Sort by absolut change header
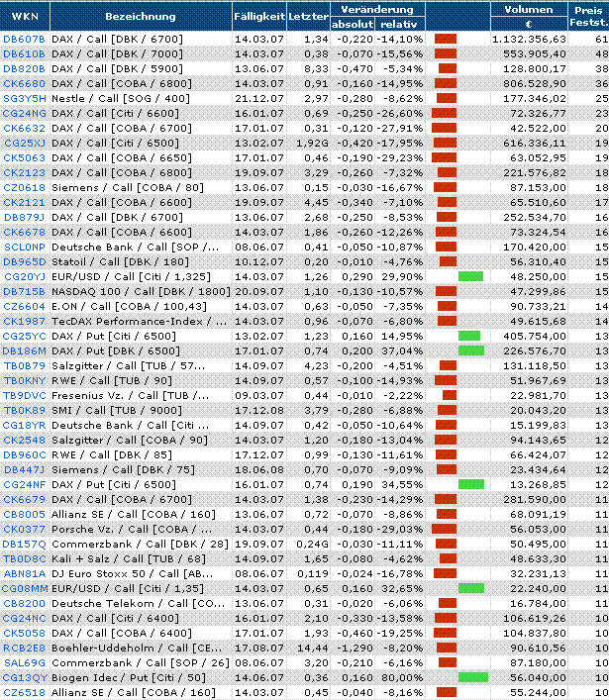The height and width of the screenshot is (700, 609). point(353,24)
